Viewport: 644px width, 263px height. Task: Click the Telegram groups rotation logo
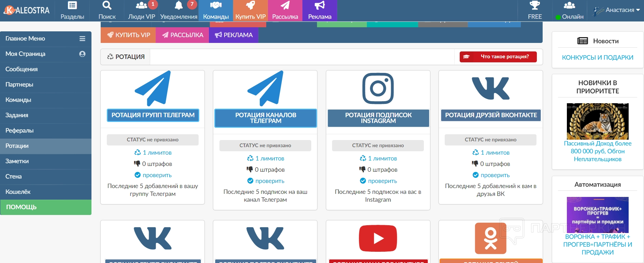coord(153,88)
